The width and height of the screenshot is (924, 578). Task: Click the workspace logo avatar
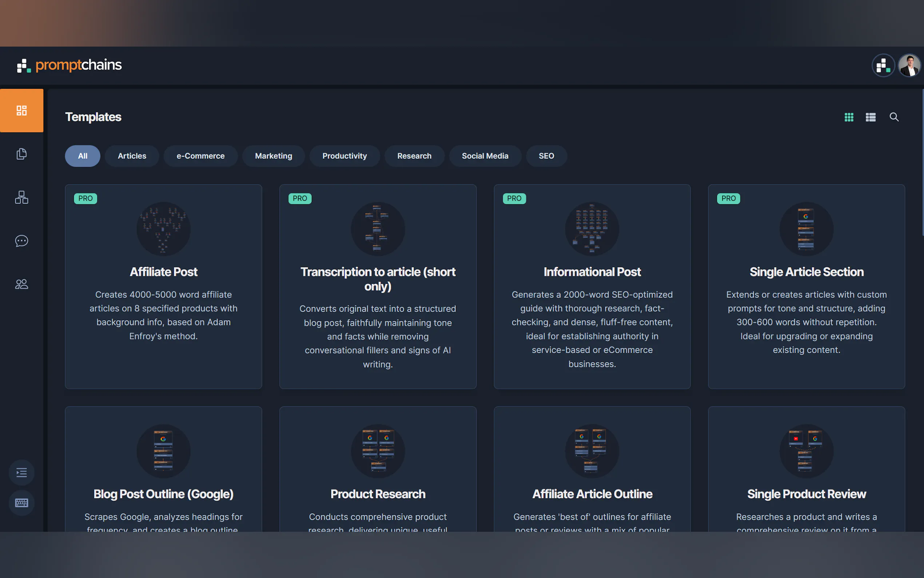point(883,66)
